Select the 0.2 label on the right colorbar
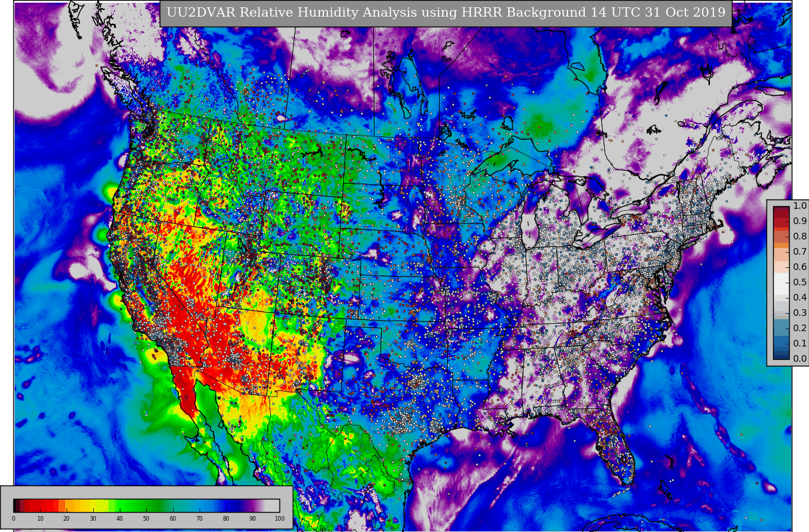Image resolution: width=809 pixels, height=532 pixels. point(800,329)
